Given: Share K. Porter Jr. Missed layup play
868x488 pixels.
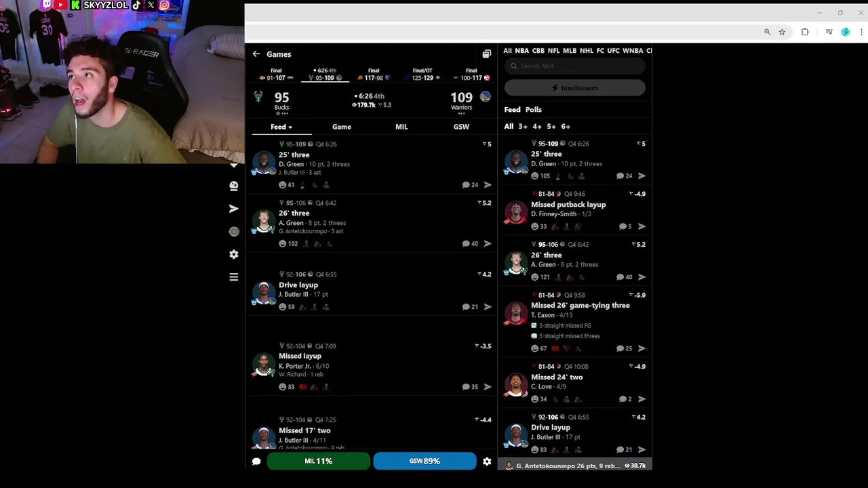Looking at the screenshot, I should (488, 387).
